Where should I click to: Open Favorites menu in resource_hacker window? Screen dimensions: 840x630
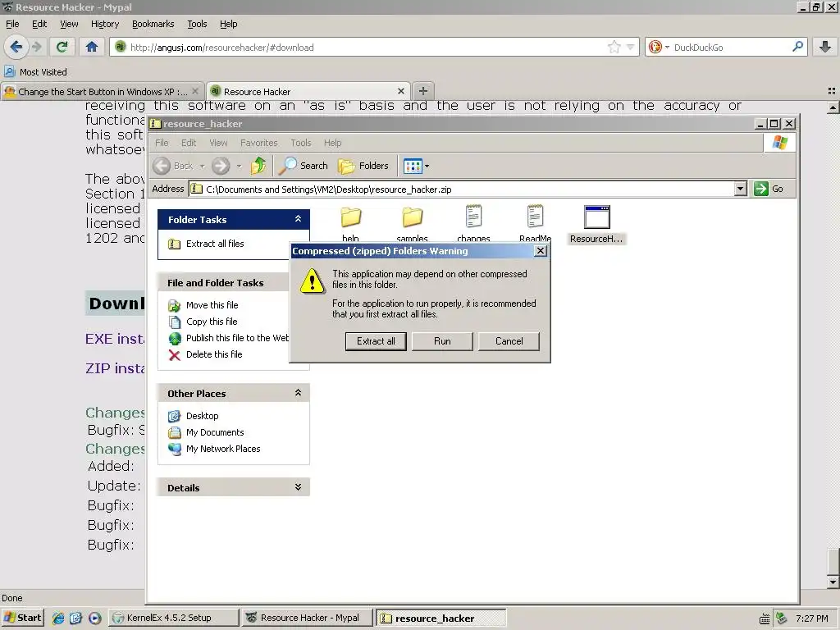(x=258, y=143)
